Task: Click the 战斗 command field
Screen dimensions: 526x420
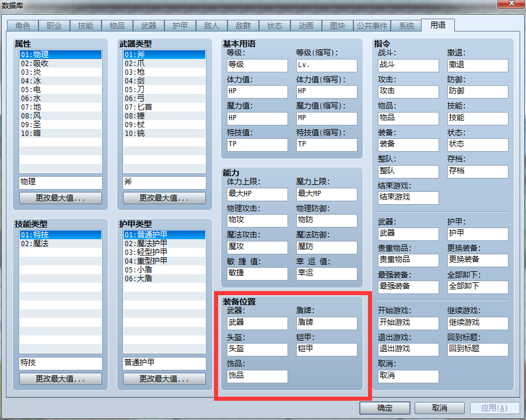Action: pyautogui.click(x=408, y=65)
